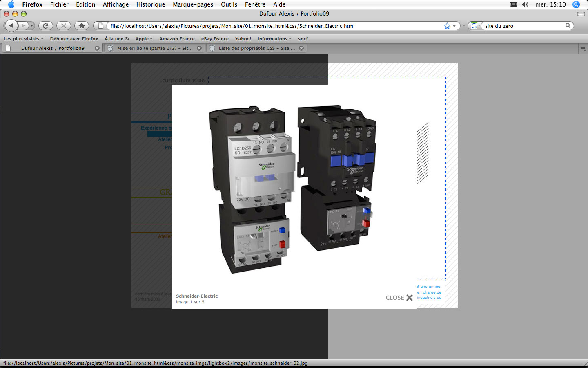Click the page identity icon left of URL

tap(101, 26)
